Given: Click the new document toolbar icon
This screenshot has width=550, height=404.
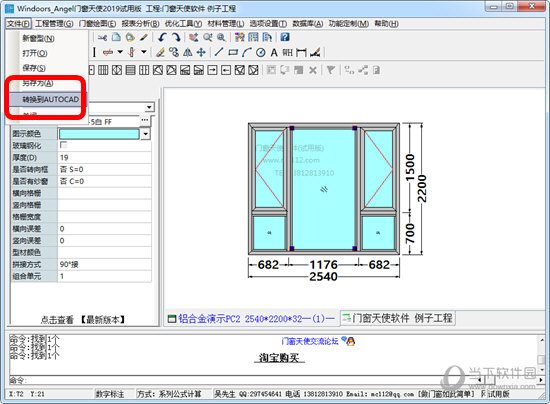Looking at the screenshot, I should click(116, 37).
